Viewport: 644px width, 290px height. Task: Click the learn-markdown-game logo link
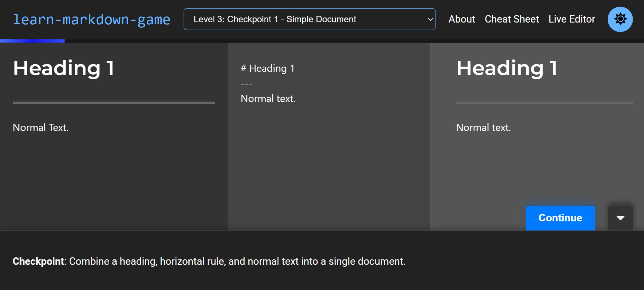coord(91,20)
